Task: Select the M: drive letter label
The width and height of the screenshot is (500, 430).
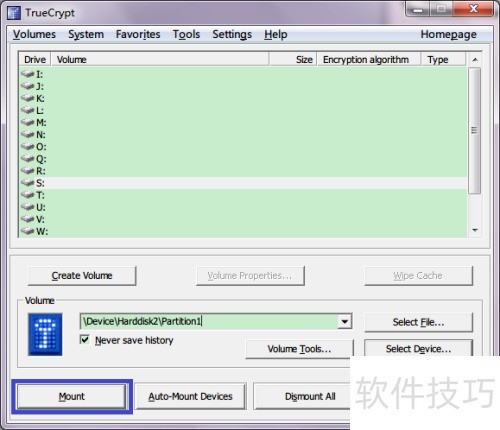Action: tap(41, 122)
